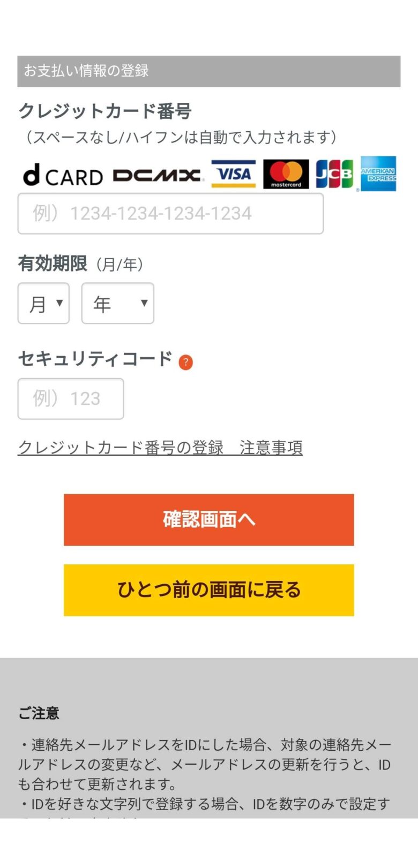Click the セキュリティコード label text
This screenshot has height=868, width=418.
95,358
